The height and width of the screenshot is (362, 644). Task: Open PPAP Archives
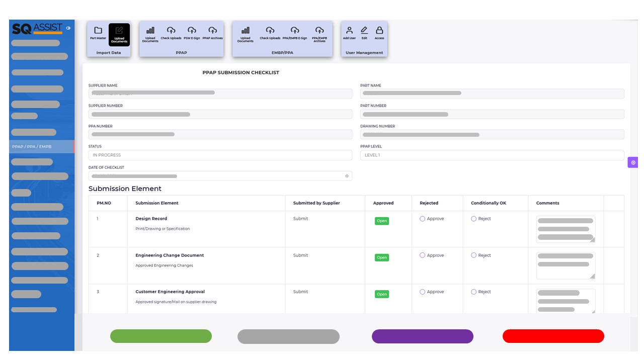pos(213,33)
